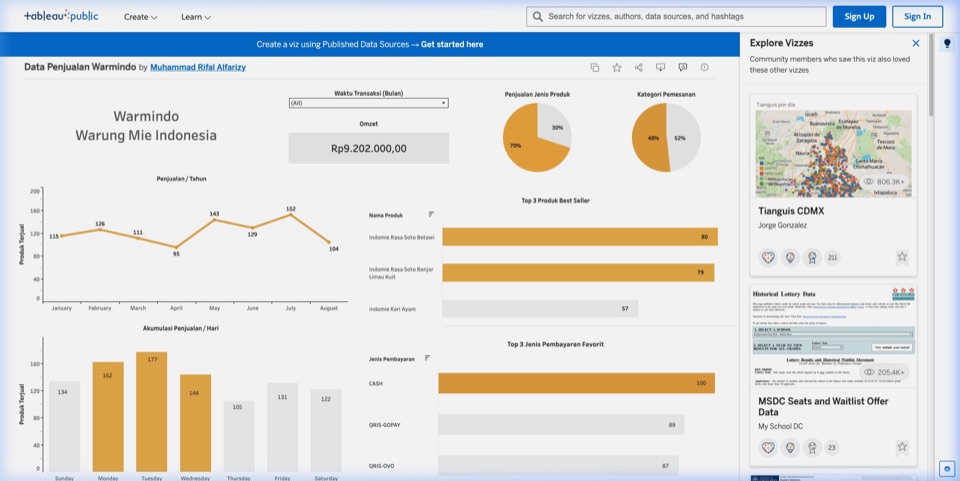This screenshot has height=481, width=960.
Task: Select the Friday bar showing 131
Action: coord(282,427)
